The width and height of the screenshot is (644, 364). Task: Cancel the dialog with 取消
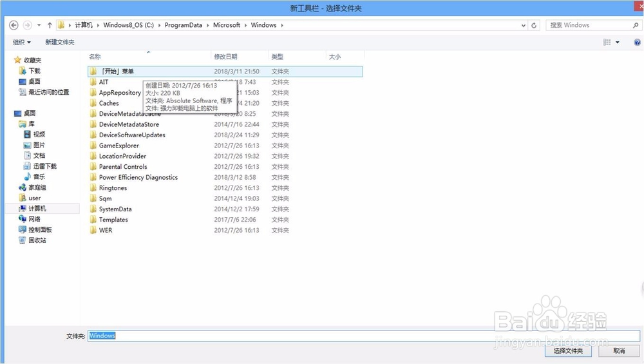pyautogui.click(x=619, y=351)
